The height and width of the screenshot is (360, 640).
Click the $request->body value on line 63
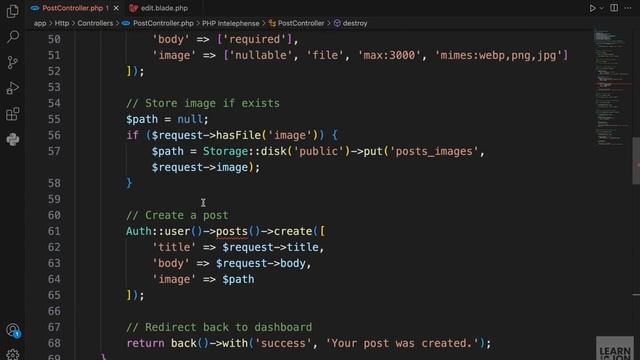point(260,263)
